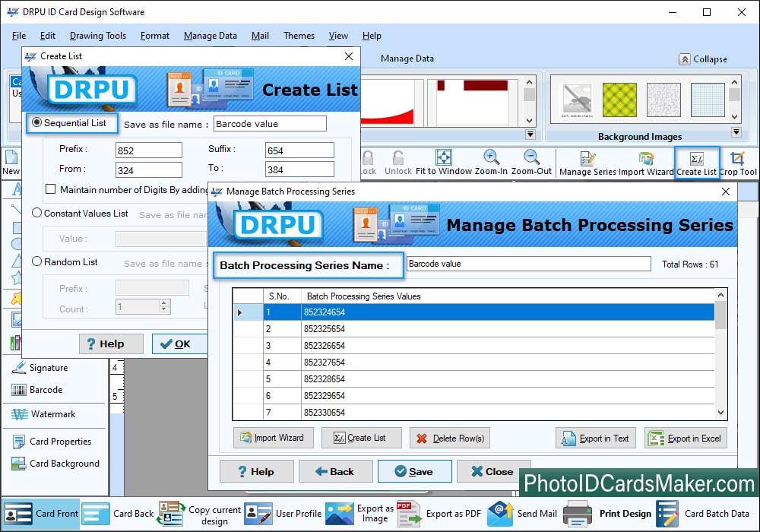Expand the Background Images gallery dropdown

[x=736, y=131]
